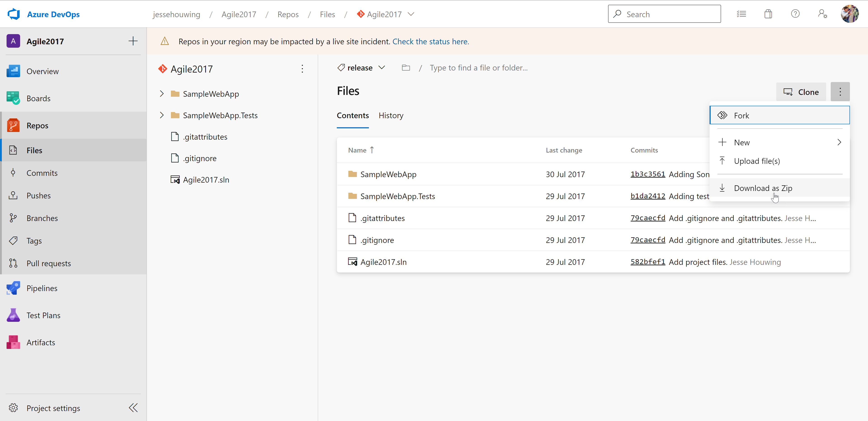
Task: Open commit 1b3c3561
Action: (x=648, y=174)
